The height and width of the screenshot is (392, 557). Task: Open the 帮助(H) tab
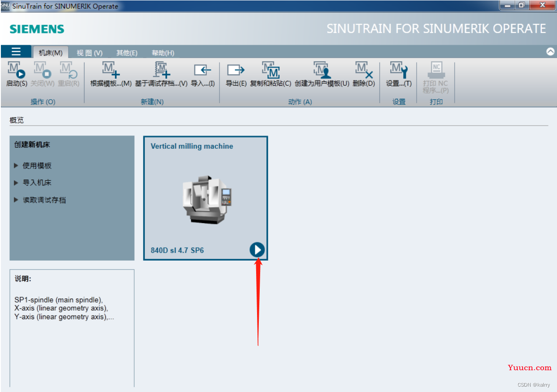pyautogui.click(x=163, y=53)
